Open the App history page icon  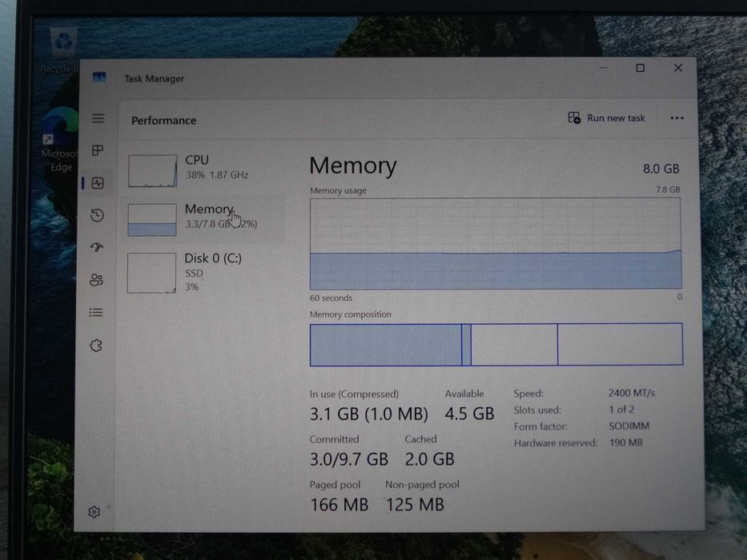pos(97,215)
